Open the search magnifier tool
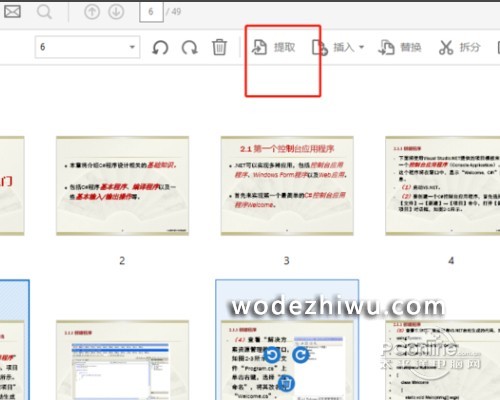This screenshot has width=500, height=400. coord(44,12)
